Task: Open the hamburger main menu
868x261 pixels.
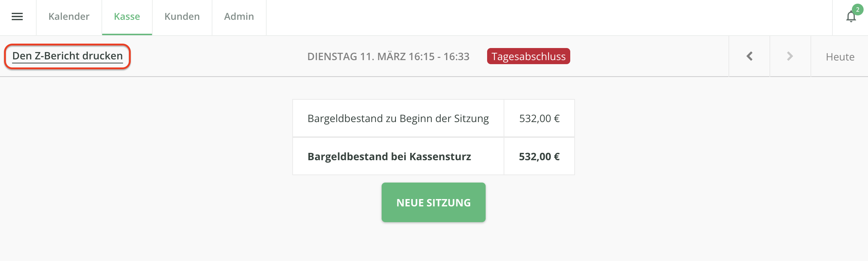Action: [x=17, y=17]
